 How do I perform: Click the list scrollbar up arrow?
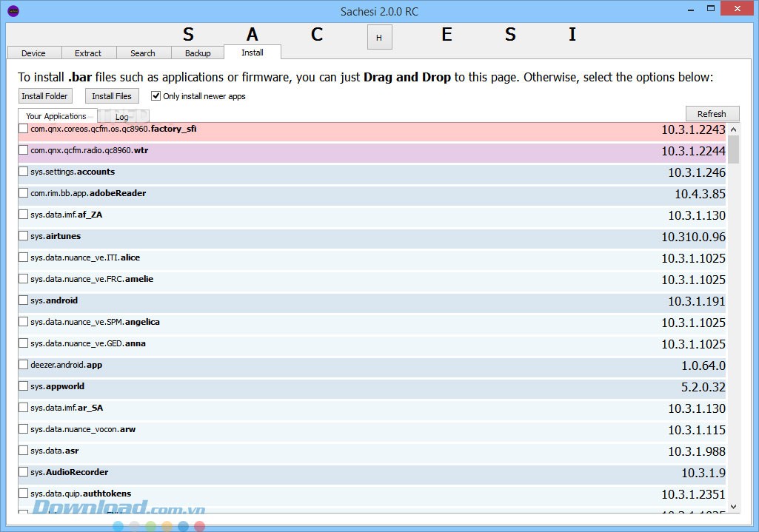[734, 129]
